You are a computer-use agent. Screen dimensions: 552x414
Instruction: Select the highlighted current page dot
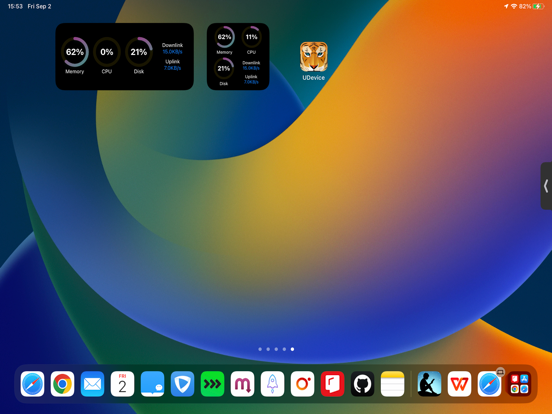click(x=292, y=349)
